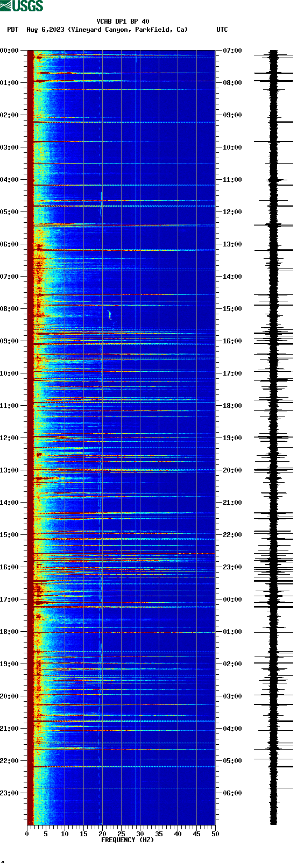
Task: Click '(Vineyard Canyon, Parkfield, Ca)' location text
Action: [128, 30]
